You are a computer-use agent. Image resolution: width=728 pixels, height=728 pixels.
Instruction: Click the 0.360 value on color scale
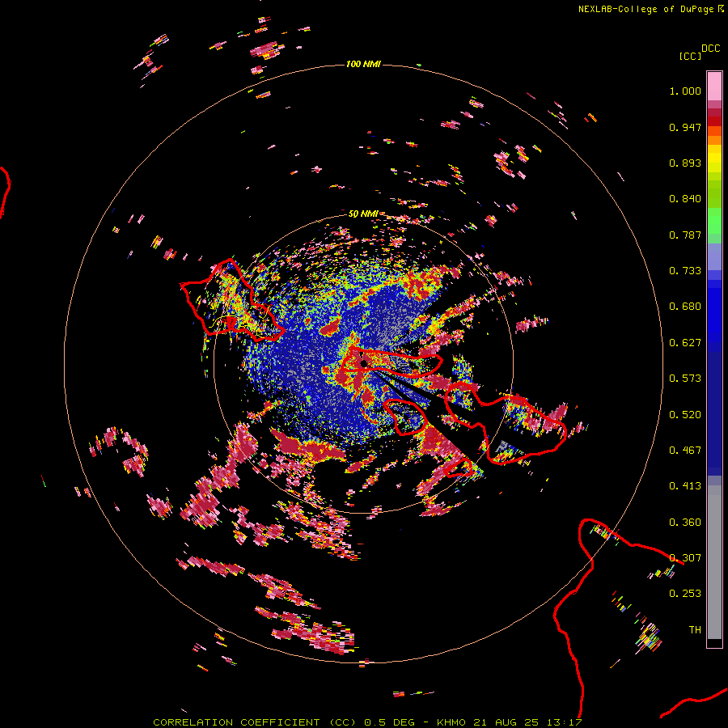[685, 523]
